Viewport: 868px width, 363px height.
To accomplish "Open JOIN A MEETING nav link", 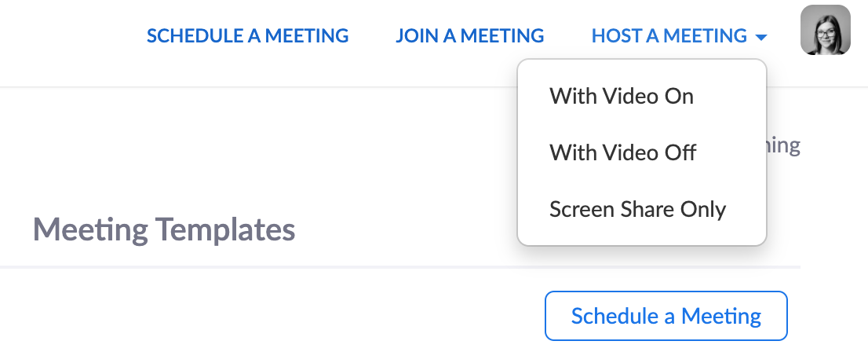I will pos(469,36).
